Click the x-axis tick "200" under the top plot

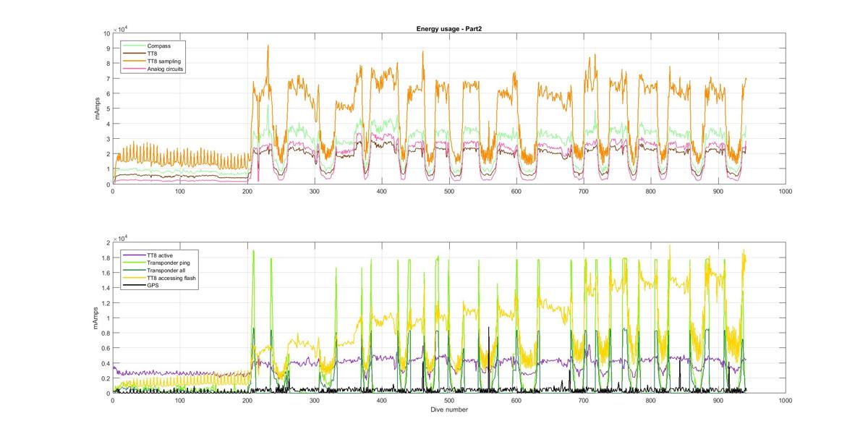pyautogui.click(x=247, y=191)
